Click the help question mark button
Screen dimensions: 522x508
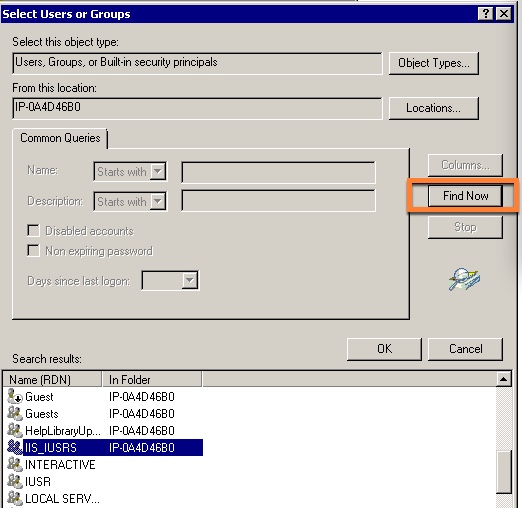tap(486, 14)
